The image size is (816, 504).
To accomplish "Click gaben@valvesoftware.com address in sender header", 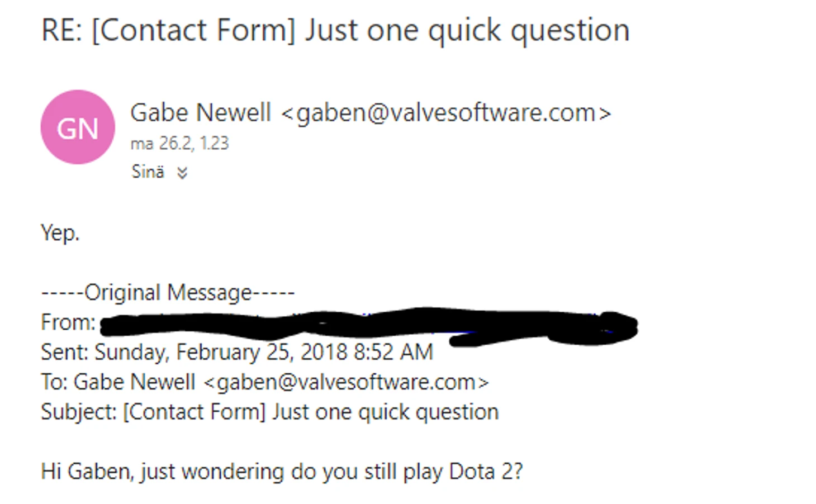I will click(x=446, y=113).
